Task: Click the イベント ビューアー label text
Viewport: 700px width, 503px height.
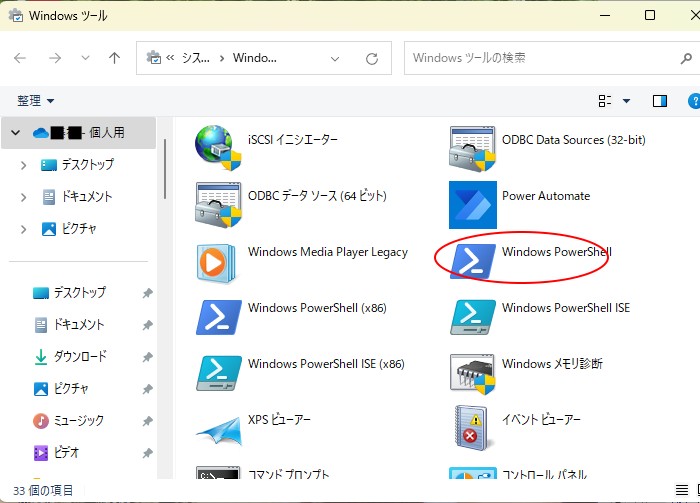Action: click(541, 420)
